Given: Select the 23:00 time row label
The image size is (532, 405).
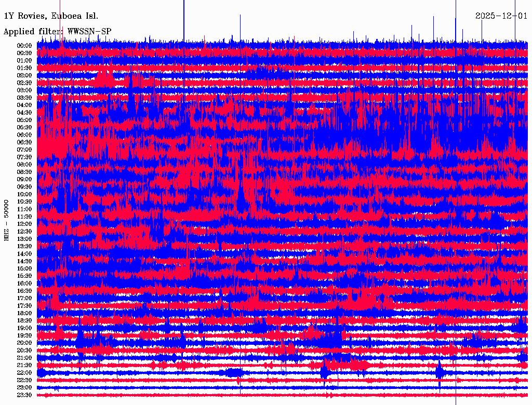Looking at the screenshot, I should coord(24,387).
